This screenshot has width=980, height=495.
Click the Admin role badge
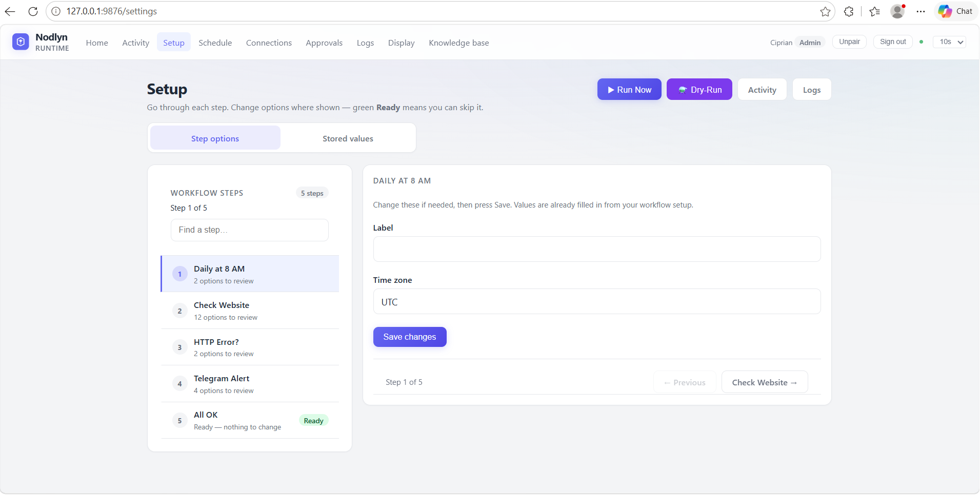pyautogui.click(x=809, y=43)
